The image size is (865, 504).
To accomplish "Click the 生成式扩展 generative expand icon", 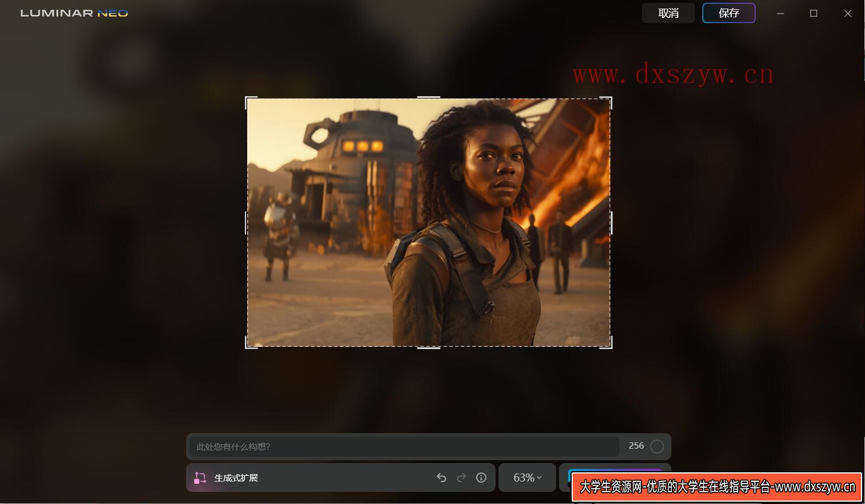I will coord(200,478).
